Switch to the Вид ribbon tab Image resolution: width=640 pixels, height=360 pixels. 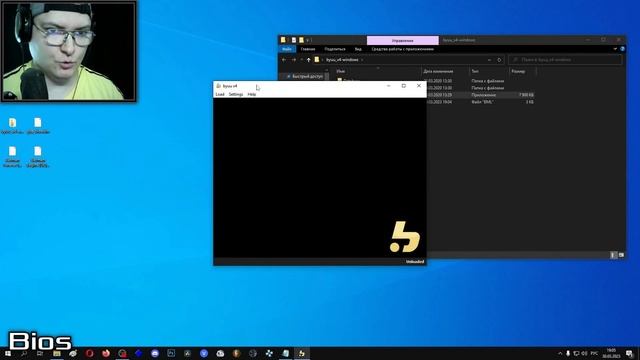[358, 49]
